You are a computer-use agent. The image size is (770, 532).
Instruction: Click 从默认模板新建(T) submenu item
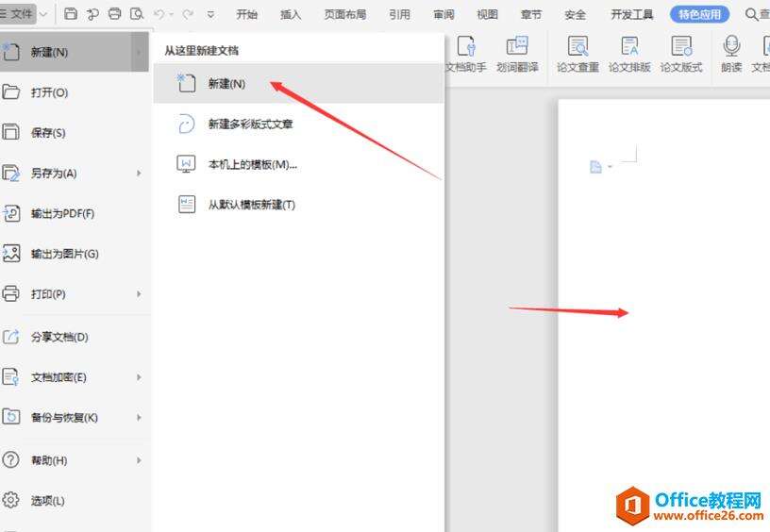298,204
